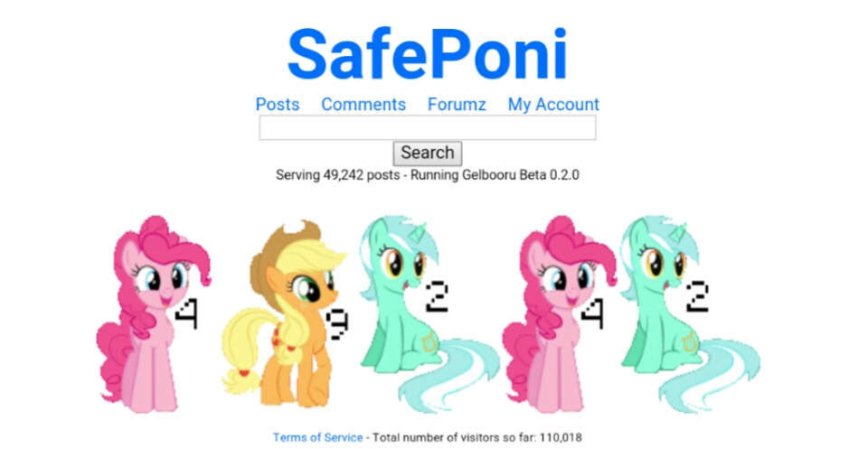Open the Forumz link
This screenshot has height=449, width=868.
pos(457,104)
